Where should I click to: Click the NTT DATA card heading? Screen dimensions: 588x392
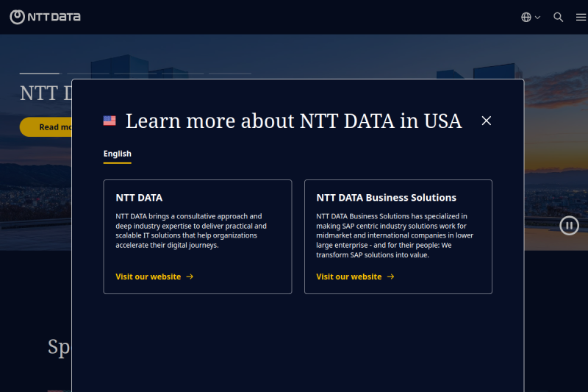(139, 198)
